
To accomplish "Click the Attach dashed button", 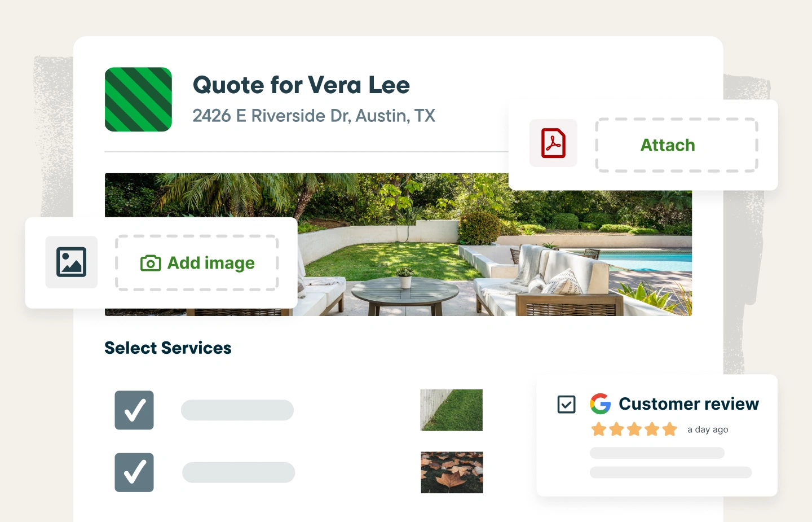I will [677, 145].
